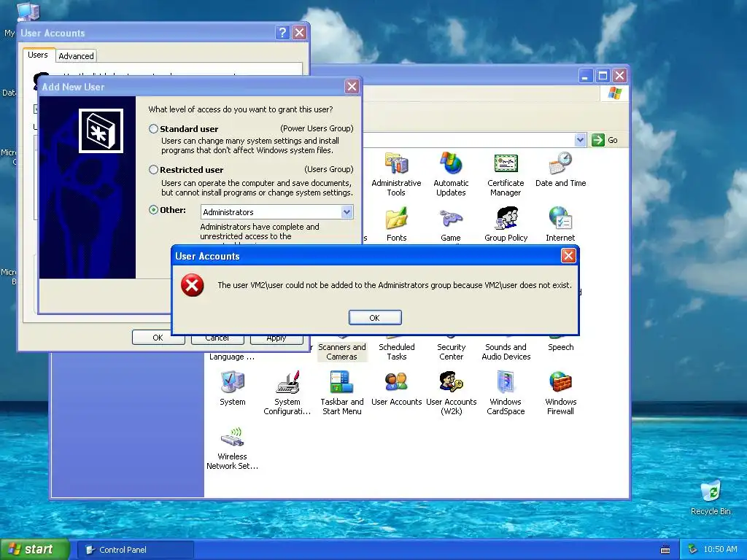Open User Accounts (W2k) icon
This screenshot has height=560, width=747.
tap(451, 393)
